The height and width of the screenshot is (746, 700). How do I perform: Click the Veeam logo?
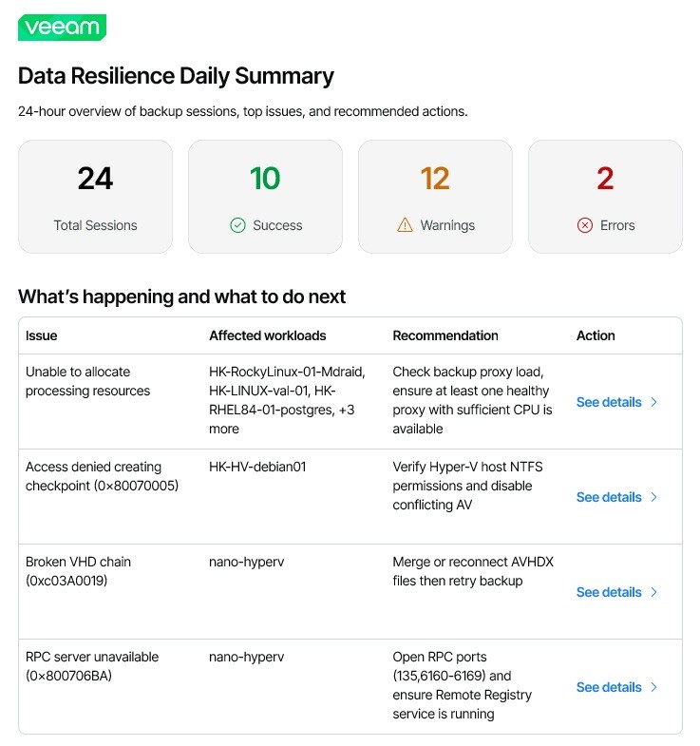click(x=62, y=28)
